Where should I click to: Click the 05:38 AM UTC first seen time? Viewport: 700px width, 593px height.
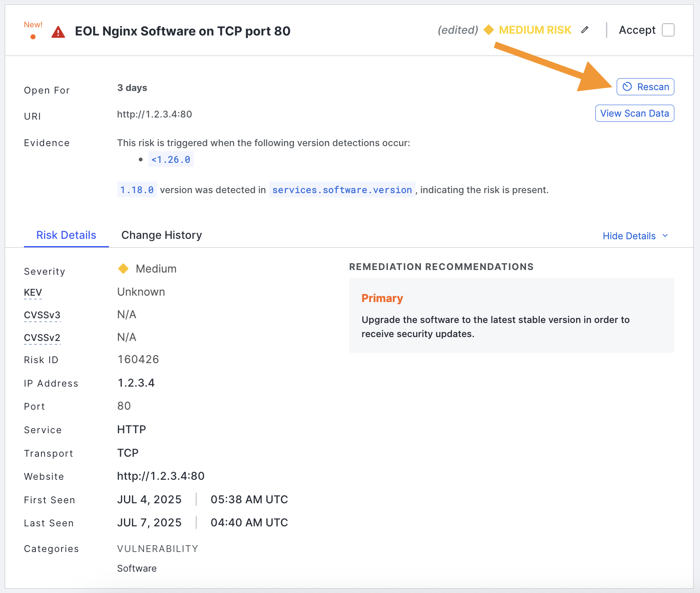(249, 499)
